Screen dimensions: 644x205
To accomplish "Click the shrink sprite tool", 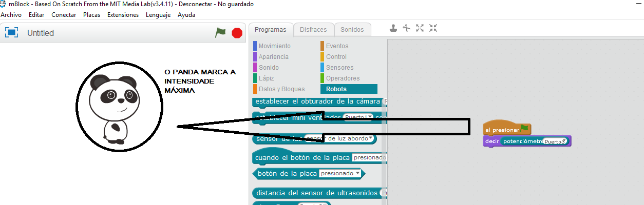I will tap(433, 28).
